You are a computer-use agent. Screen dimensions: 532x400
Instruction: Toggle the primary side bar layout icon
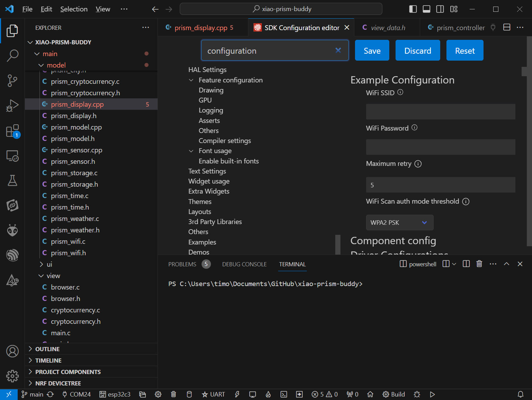(x=413, y=9)
